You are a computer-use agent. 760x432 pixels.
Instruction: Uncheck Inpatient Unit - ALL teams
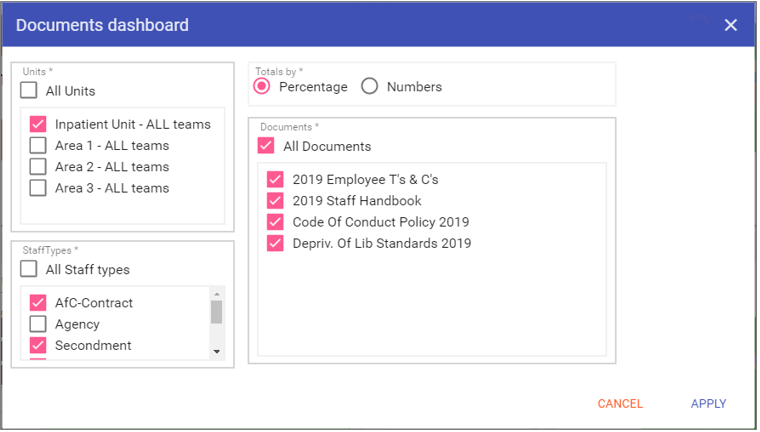click(x=39, y=125)
